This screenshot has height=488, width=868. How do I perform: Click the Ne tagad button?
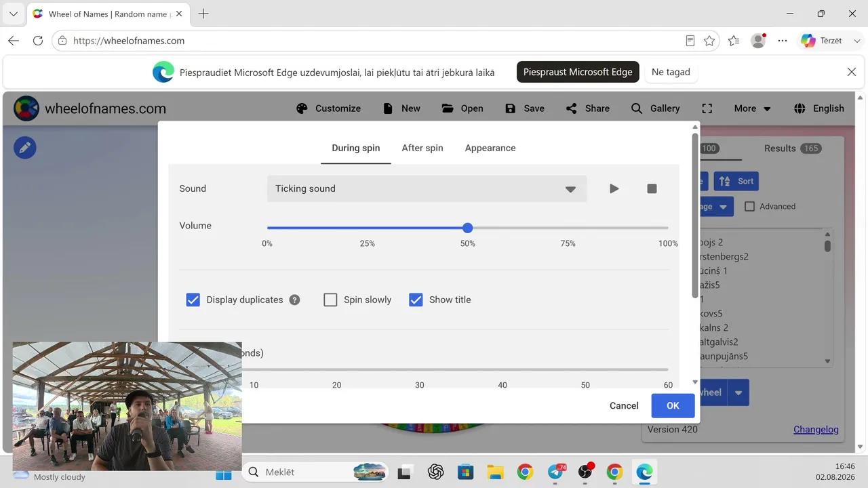tap(671, 72)
